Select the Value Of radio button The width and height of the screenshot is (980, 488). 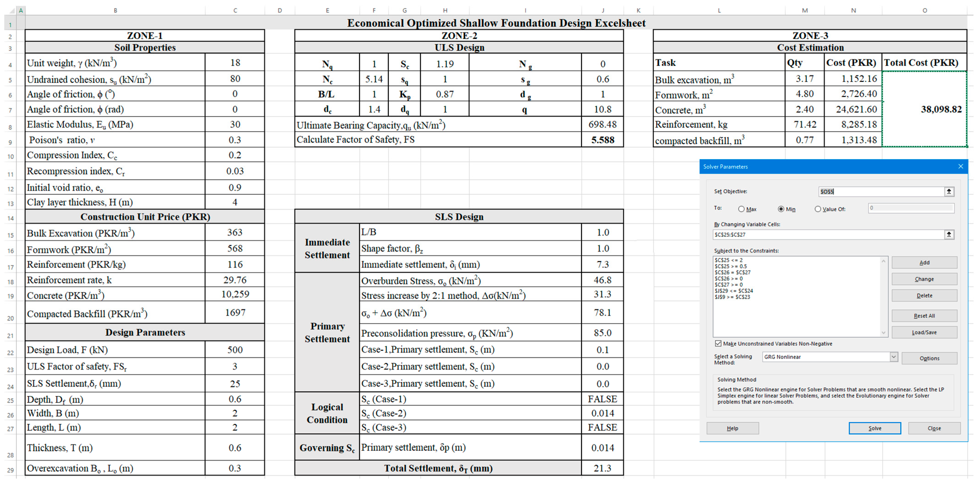tap(818, 209)
